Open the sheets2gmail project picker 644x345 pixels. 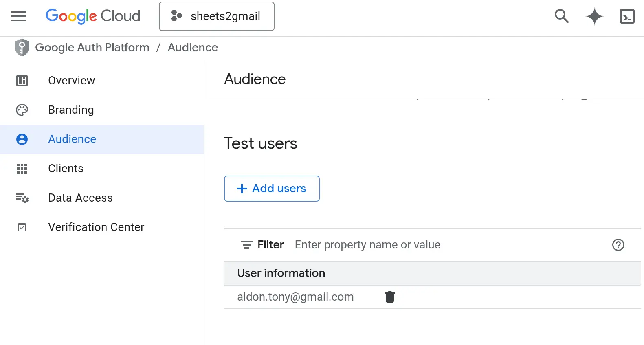click(x=216, y=16)
